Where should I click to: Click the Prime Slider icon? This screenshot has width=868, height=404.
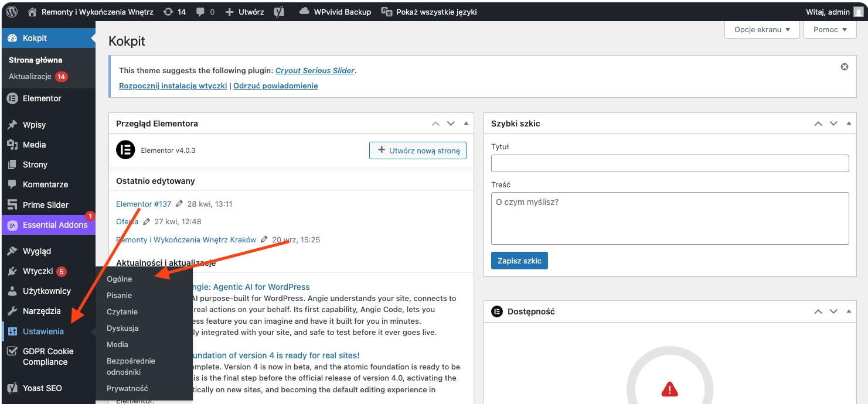[x=12, y=205]
